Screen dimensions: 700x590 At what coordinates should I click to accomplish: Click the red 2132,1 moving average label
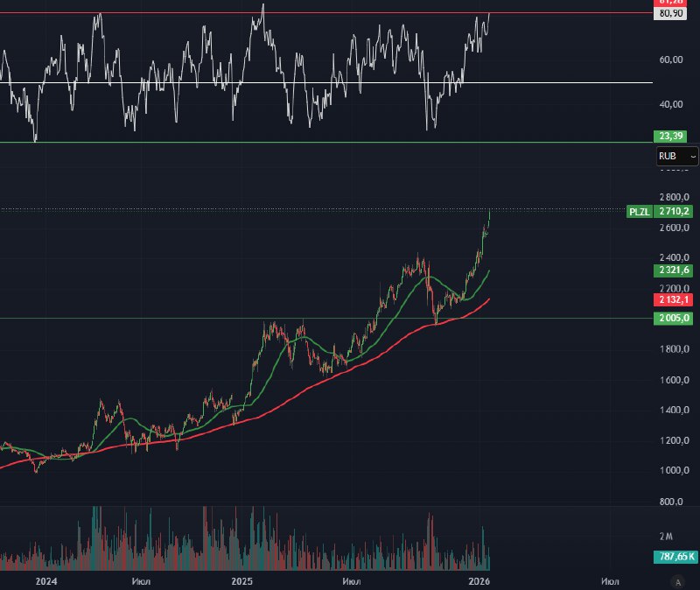click(x=675, y=299)
